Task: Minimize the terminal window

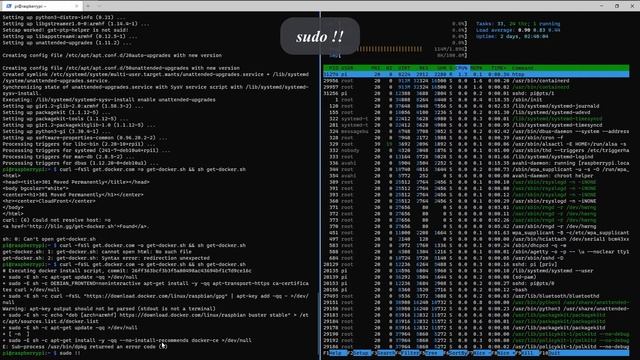Action: click(x=601, y=6)
